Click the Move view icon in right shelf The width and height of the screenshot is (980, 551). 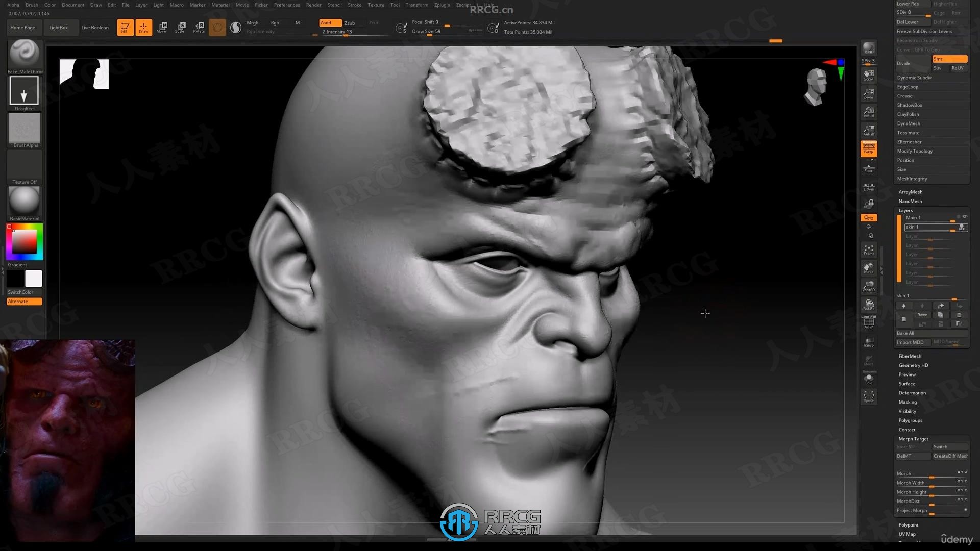coord(868,268)
